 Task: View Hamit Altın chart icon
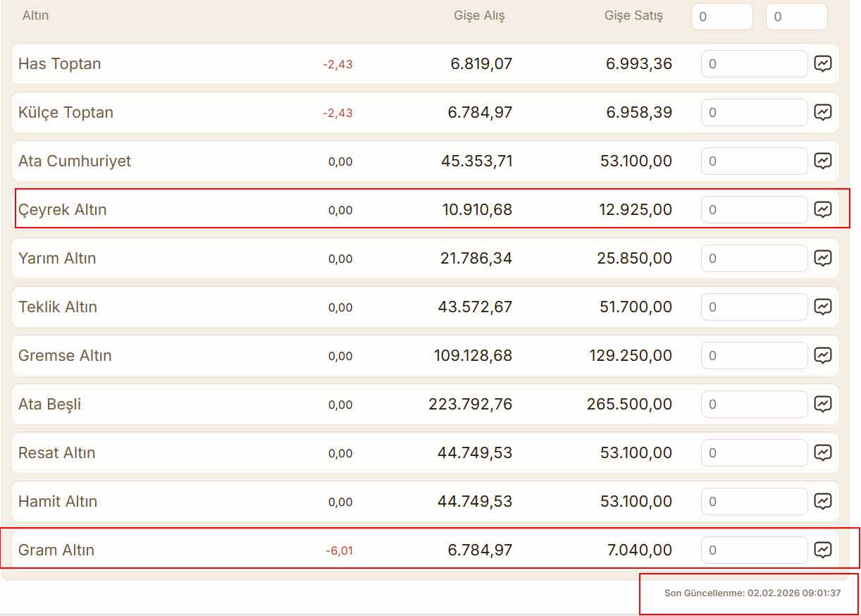coord(823,502)
